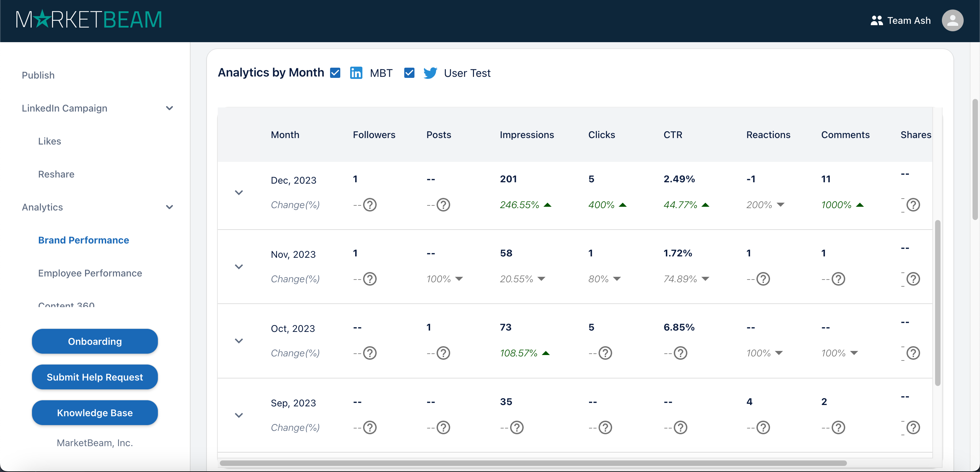Viewport: 980px width, 472px height.
Task: Open the Knowledge Base button
Action: coord(95,413)
